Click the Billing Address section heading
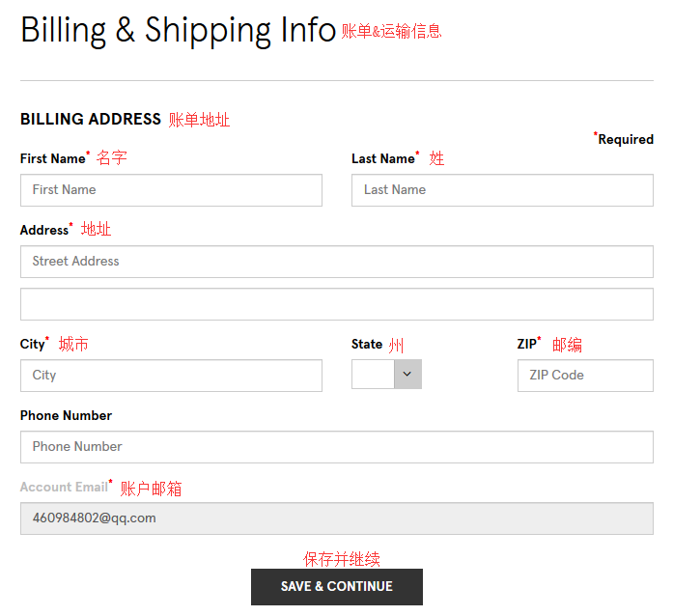This screenshot has height=616, width=673. tap(91, 120)
